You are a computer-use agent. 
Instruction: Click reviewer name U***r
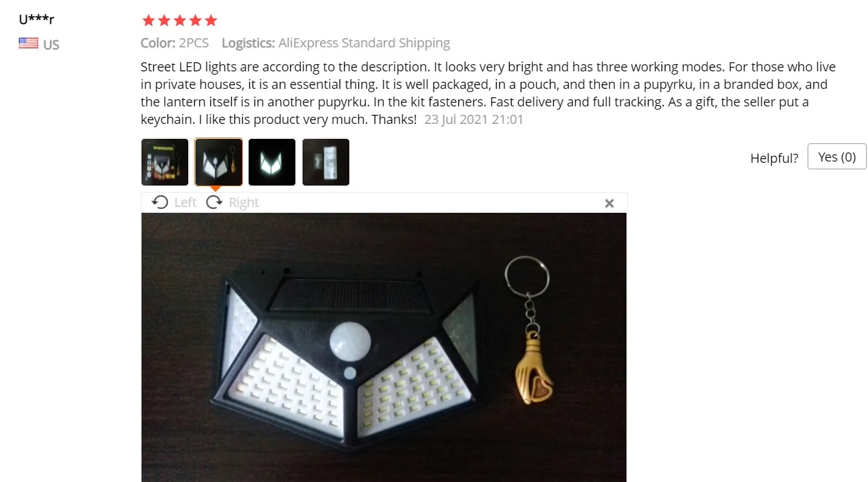pos(36,19)
